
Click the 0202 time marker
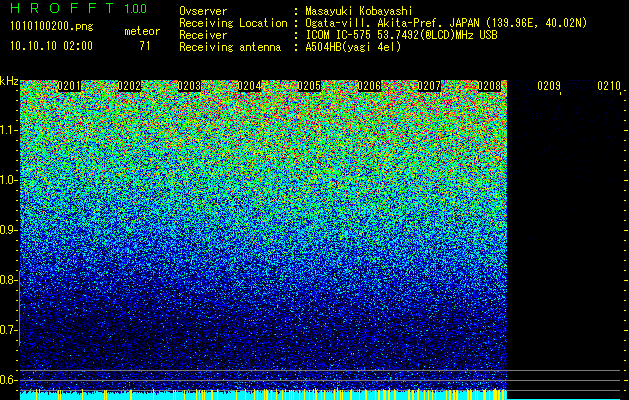point(129,86)
